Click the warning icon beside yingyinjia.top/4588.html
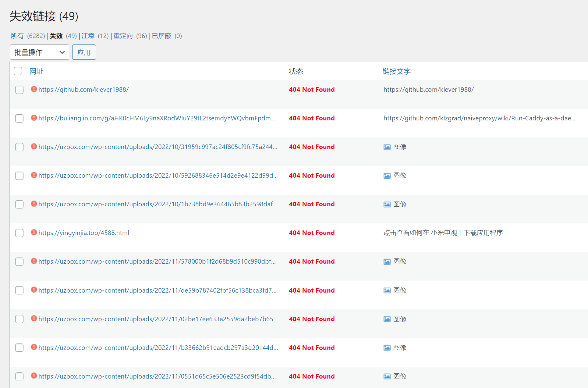The width and height of the screenshot is (588, 388). click(x=34, y=232)
